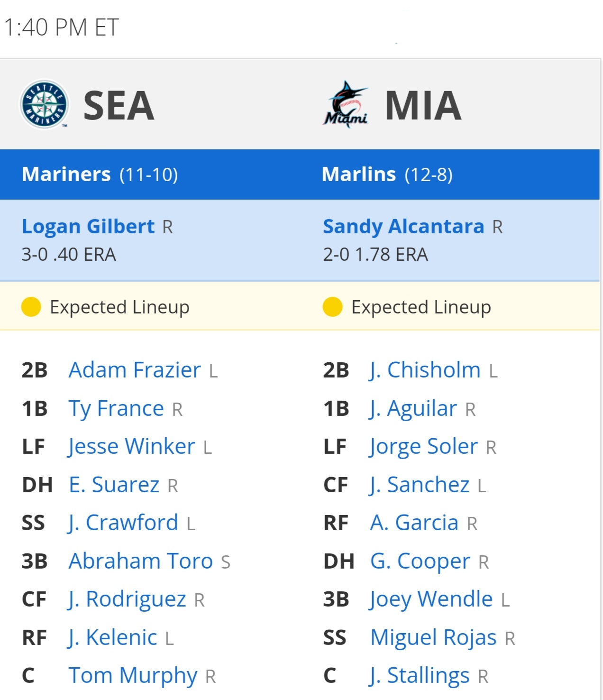The width and height of the screenshot is (603, 700).
Task: Open Ty France player page
Action: [x=116, y=408]
